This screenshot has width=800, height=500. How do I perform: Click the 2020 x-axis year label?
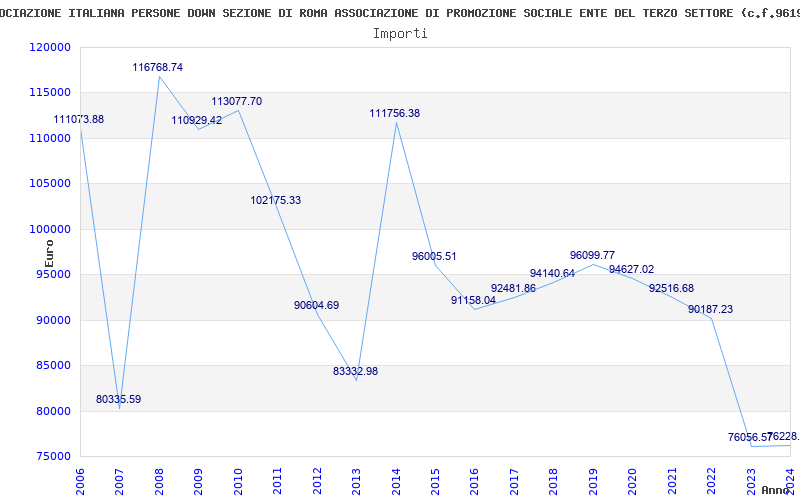coord(632,480)
